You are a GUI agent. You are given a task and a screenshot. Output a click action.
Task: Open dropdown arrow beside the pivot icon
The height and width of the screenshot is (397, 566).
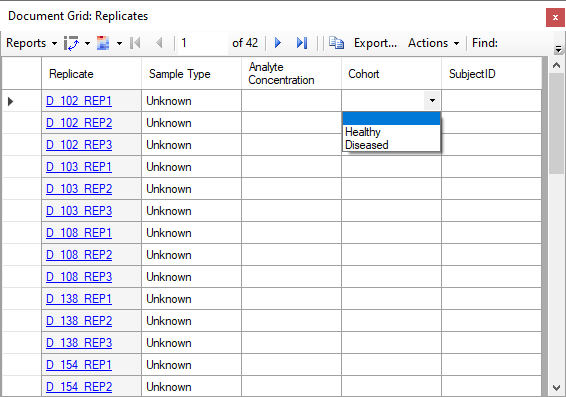[87, 43]
